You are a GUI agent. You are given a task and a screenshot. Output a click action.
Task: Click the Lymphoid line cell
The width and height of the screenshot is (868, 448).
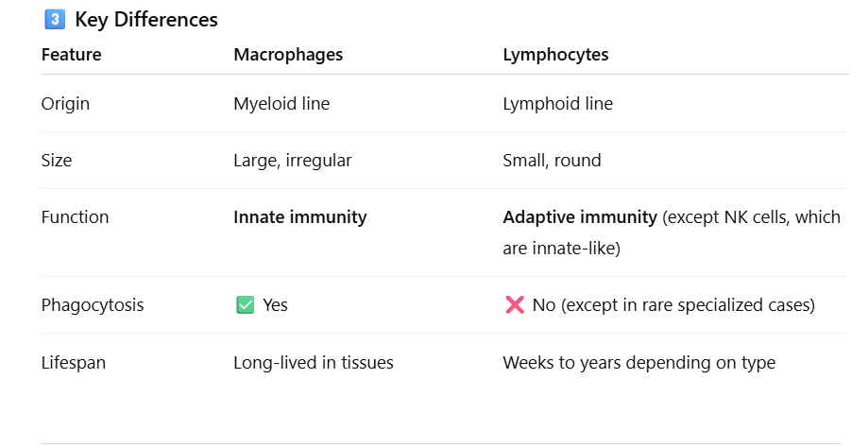(557, 104)
